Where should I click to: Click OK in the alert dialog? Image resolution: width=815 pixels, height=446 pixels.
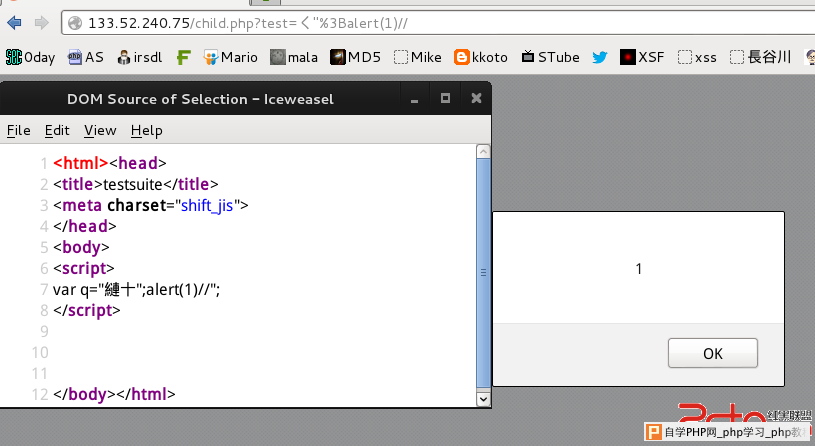click(x=713, y=353)
